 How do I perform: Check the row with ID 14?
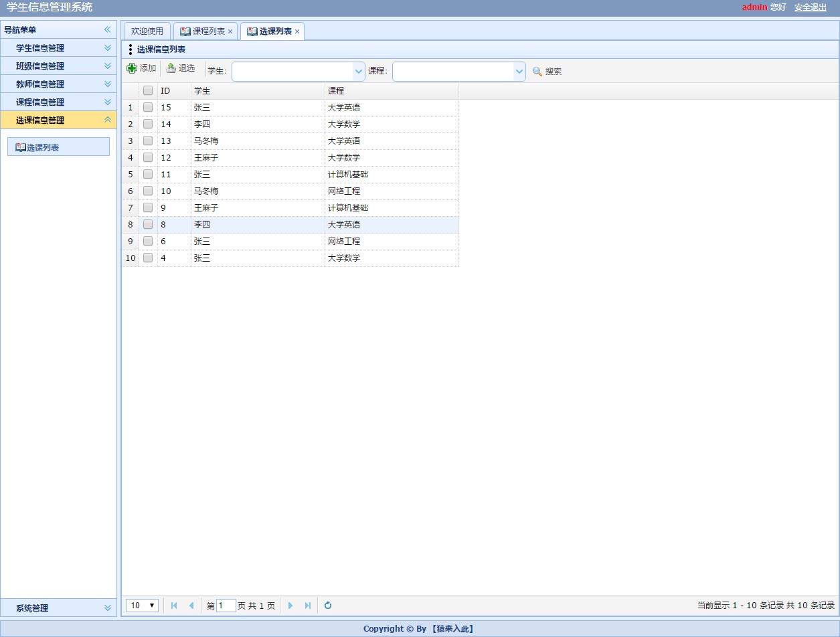click(x=148, y=124)
